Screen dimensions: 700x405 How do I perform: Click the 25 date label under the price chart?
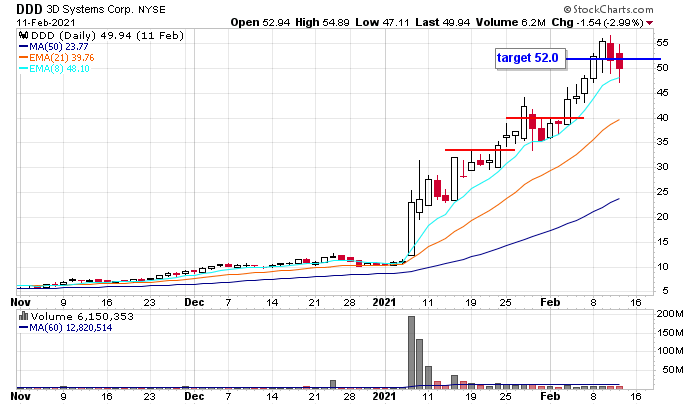505,302
